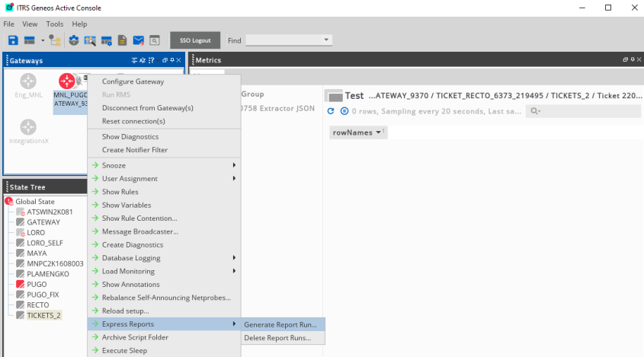Click the document file toolbar icon
The width and height of the screenshot is (644, 357).
tap(122, 40)
